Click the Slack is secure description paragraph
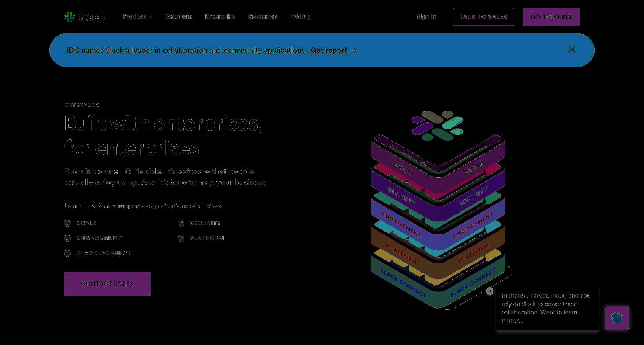This screenshot has height=345, width=644. coord(166,177)
